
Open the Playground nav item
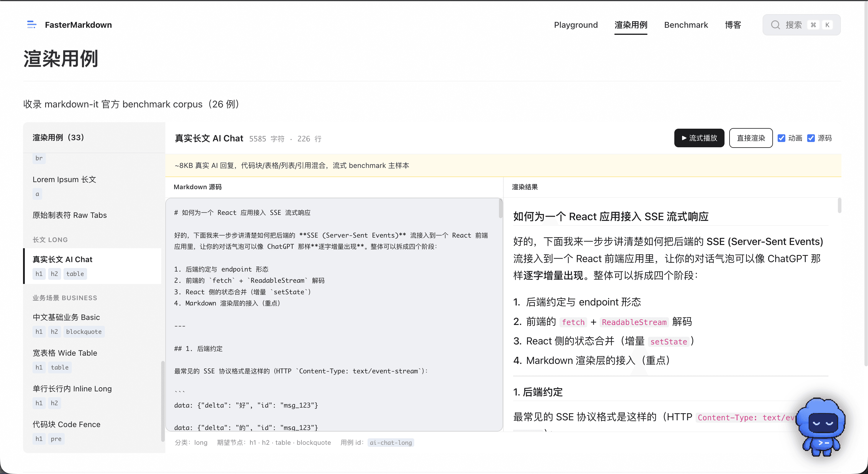[576, 25]
